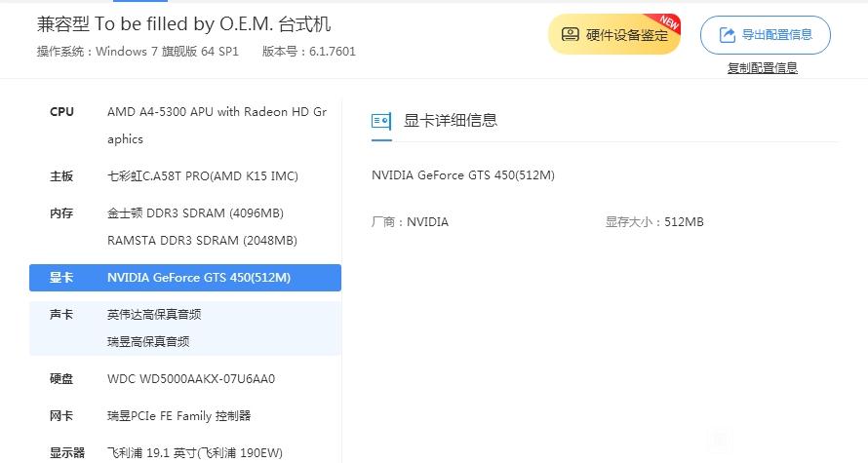Viewport: 868px width, 463px height.
Task: Select the 声卡 sound card row
Action: click(185, 328)
